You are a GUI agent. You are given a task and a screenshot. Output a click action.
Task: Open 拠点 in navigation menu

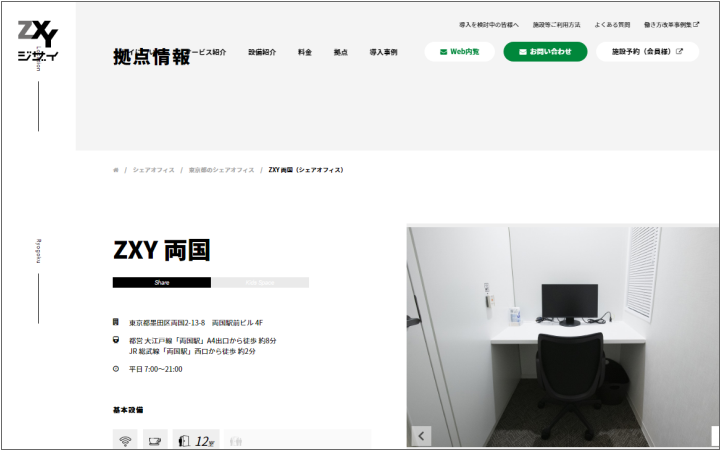(341, 52)
